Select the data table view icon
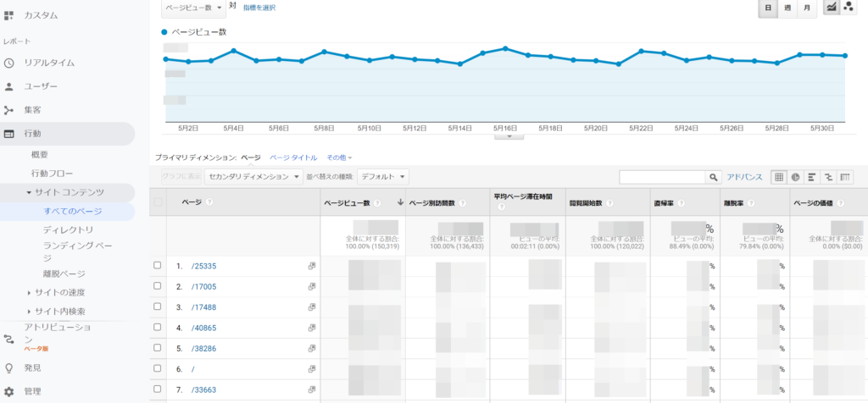This screenshot has width=868, height=403. (x=779, y=177)
